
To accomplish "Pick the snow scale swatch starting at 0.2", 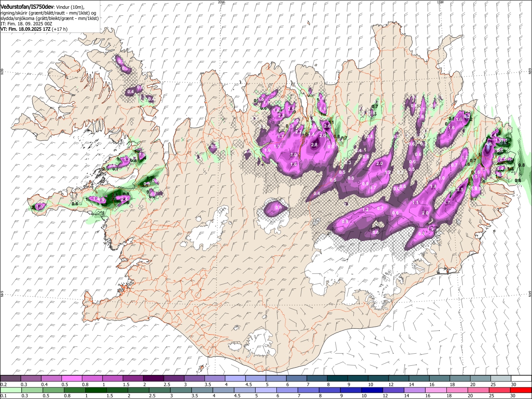I will tap(10, 379).
